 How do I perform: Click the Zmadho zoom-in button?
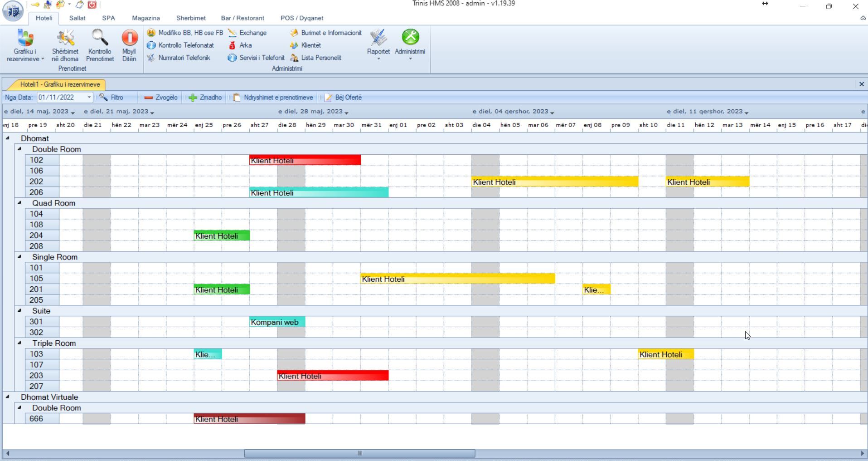pyautogui.click(x=205, y=98)
